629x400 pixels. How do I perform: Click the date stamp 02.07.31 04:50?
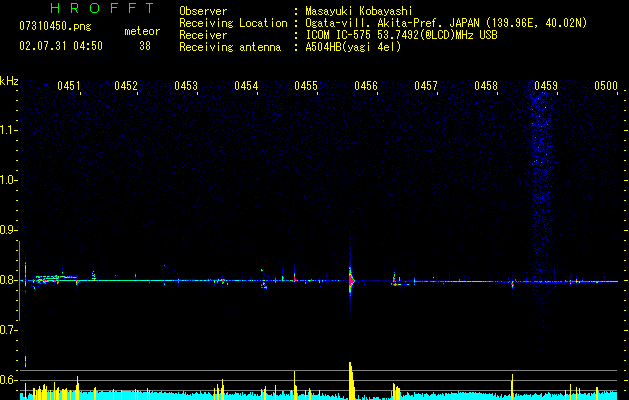pyautogui.click(x=61, y=46)
